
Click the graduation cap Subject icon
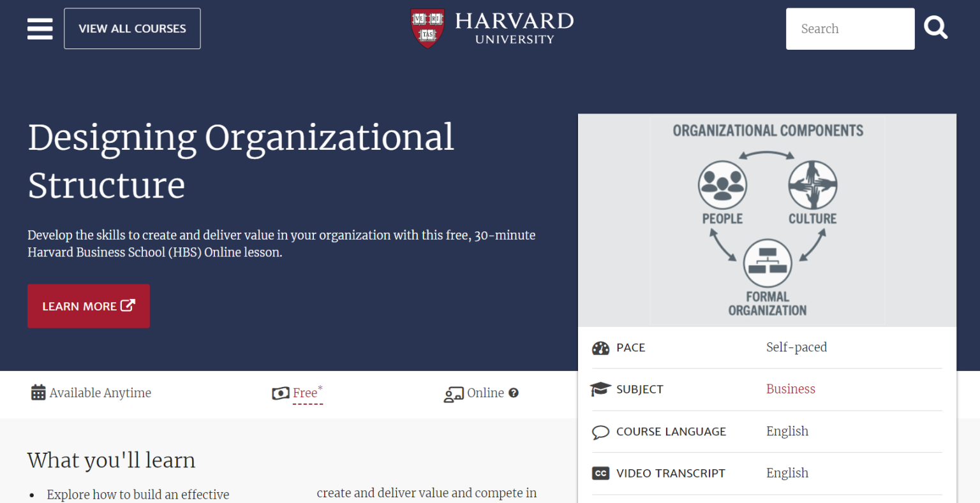click(x=600, y=389)
